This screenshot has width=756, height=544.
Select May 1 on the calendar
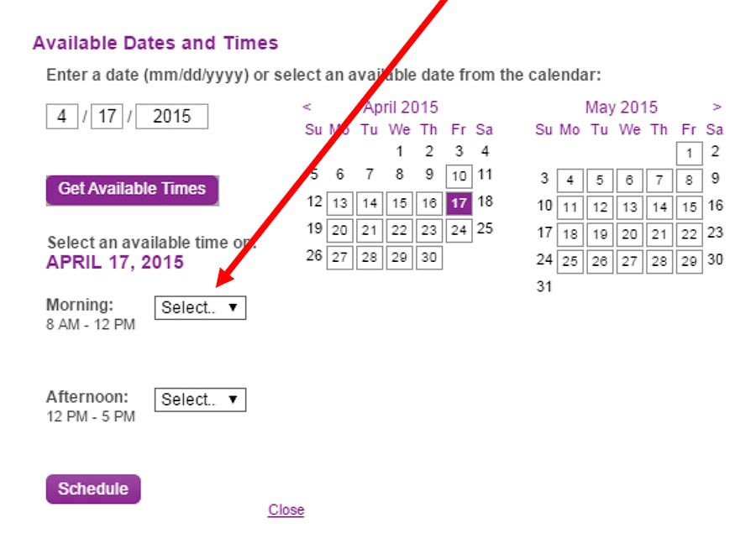pyautogui.click(x=689, y=154)
